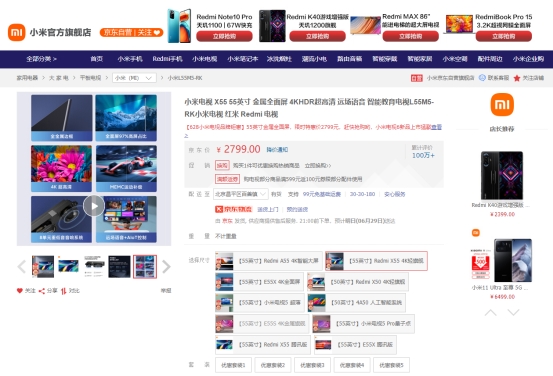Click the 99元免基础运费 link

tap(322, 194)
